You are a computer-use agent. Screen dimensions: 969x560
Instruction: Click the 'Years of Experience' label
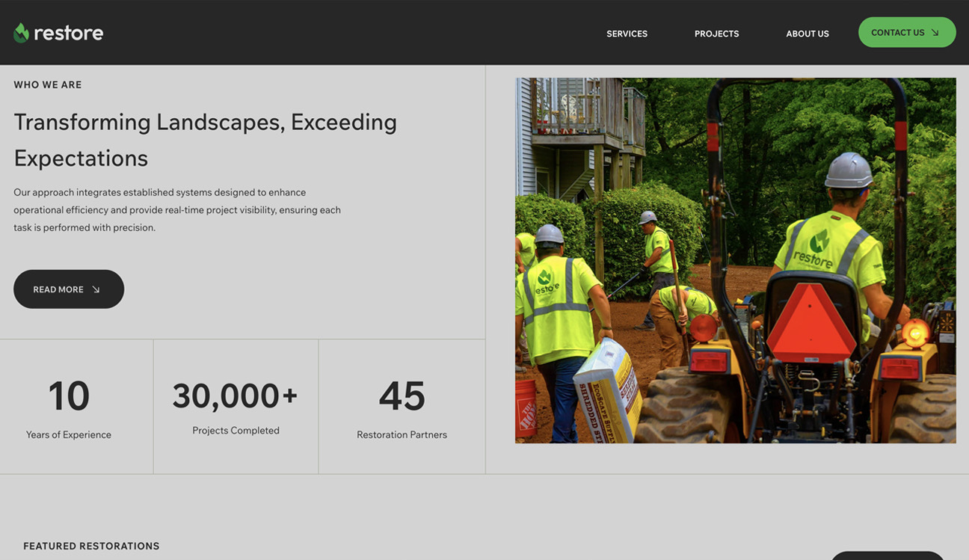click(69, 434)
